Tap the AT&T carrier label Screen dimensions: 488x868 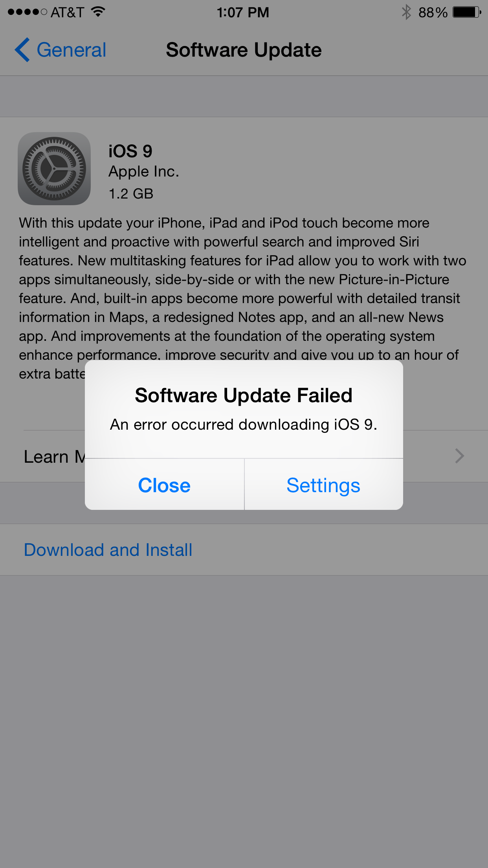(67, 12)
